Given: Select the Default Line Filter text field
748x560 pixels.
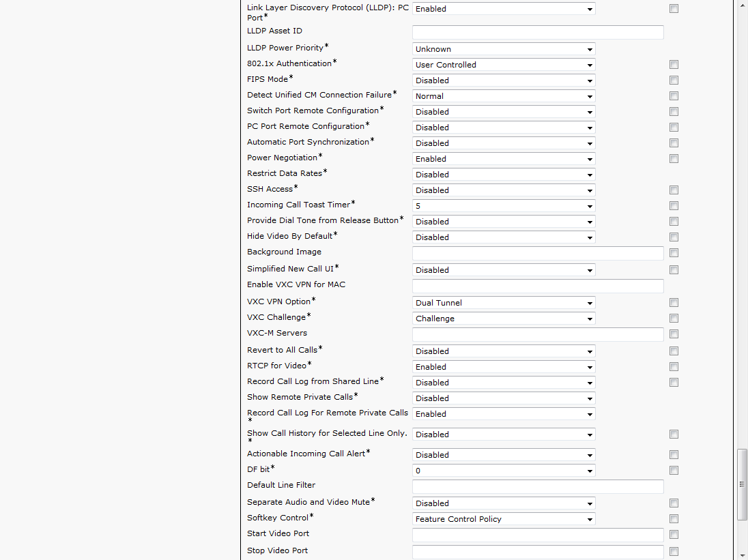Looking at the screenshot, I should click(x=538, y=486).
